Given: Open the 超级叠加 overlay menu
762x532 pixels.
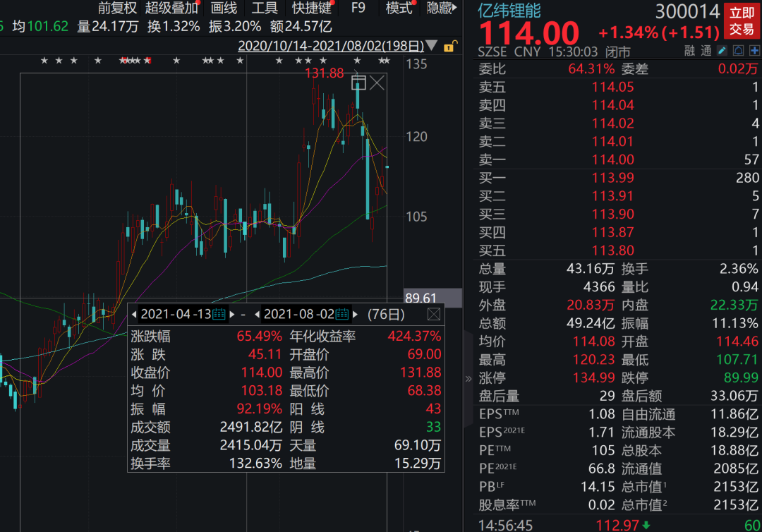Looking at the screenshot, I should click(171, 8).
